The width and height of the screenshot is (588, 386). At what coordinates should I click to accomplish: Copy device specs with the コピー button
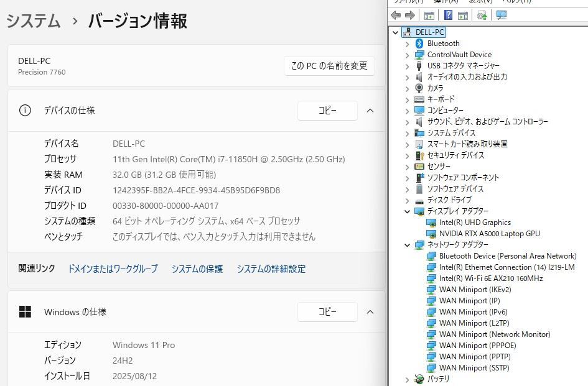(328, 111)
